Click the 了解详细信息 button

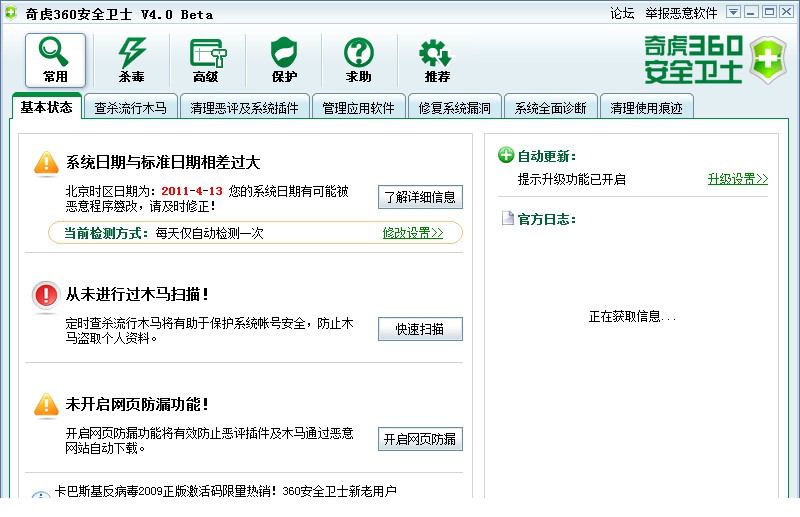tap(420, 197)
